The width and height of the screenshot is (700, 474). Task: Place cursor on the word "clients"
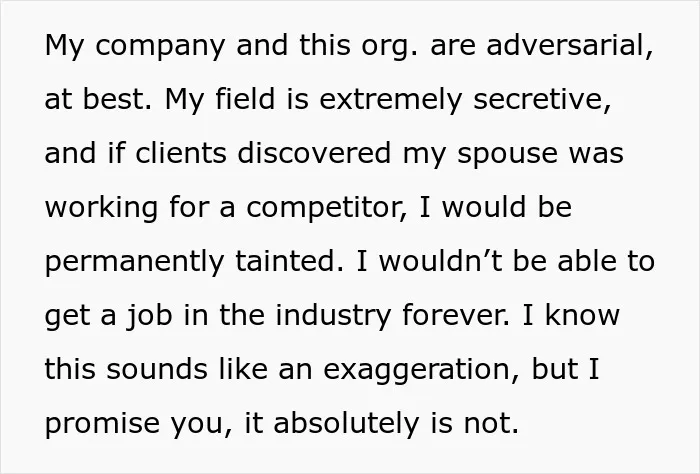click(x=181, y=153)
